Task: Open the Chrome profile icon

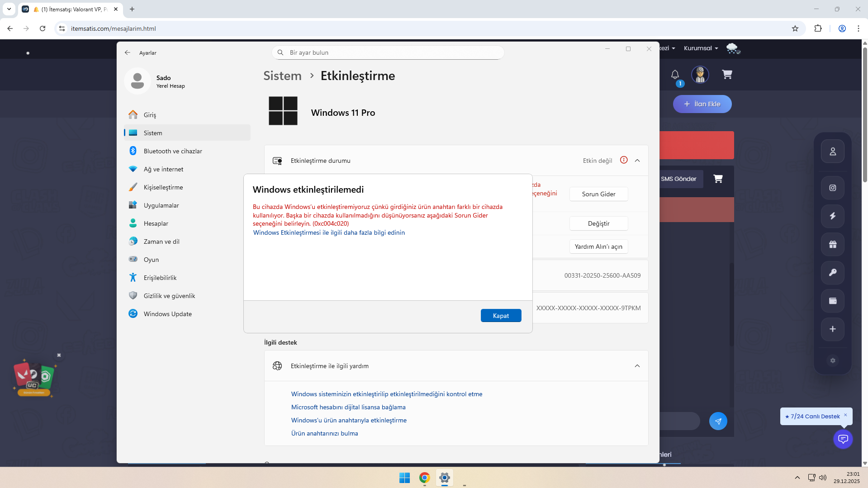Action: [842, 28]
